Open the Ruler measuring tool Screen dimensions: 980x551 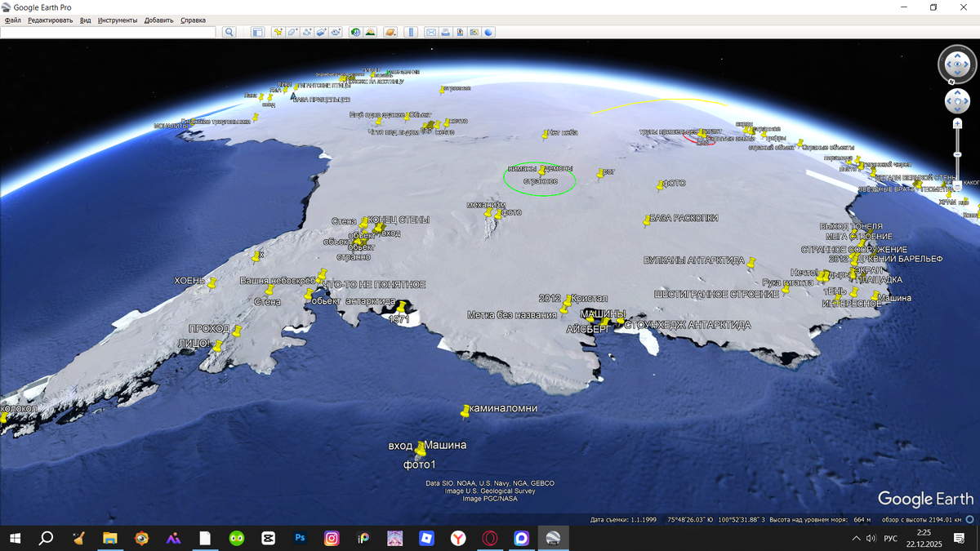tap(411, 33)
